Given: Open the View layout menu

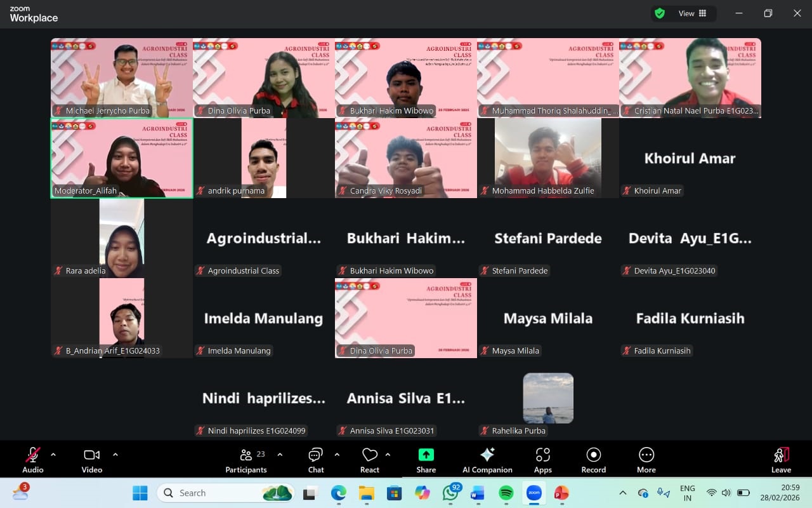Looking at the screenshot, I should [x=693, y=13].
